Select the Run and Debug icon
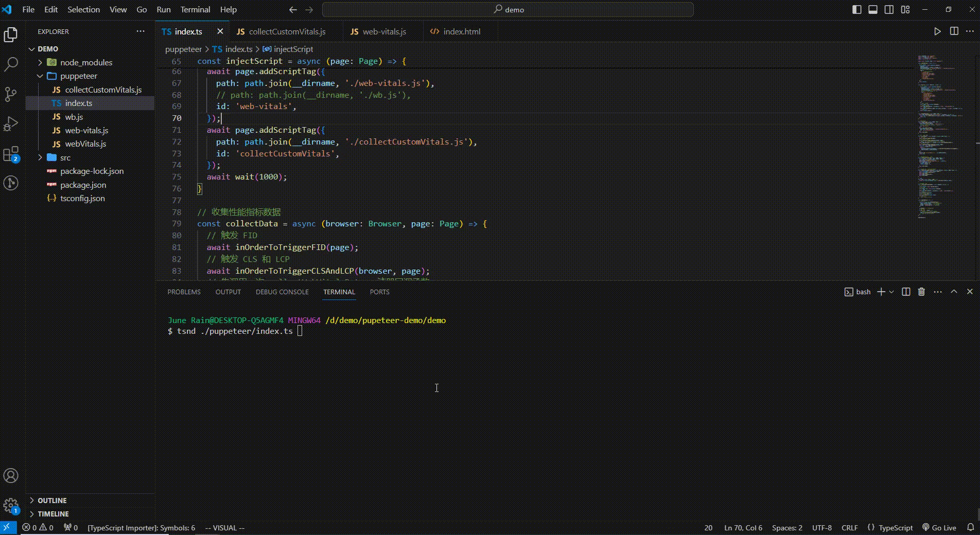980x535 pixels. pos(10,123)
